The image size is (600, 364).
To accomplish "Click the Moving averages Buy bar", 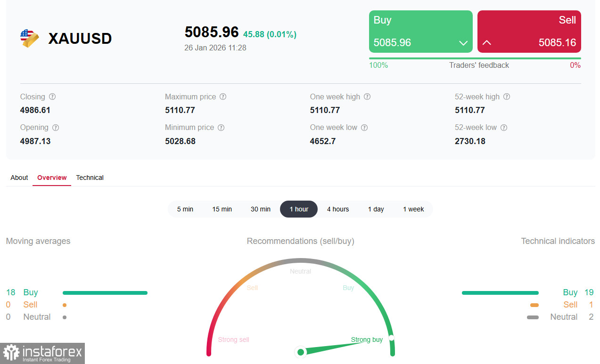I will pos(105,293).
